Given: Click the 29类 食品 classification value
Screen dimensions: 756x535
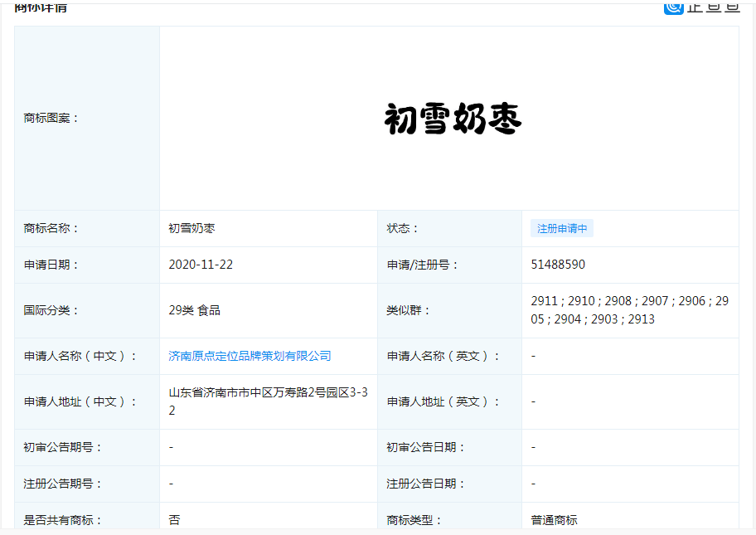Looking at the screenshot, I should point(194,310).
